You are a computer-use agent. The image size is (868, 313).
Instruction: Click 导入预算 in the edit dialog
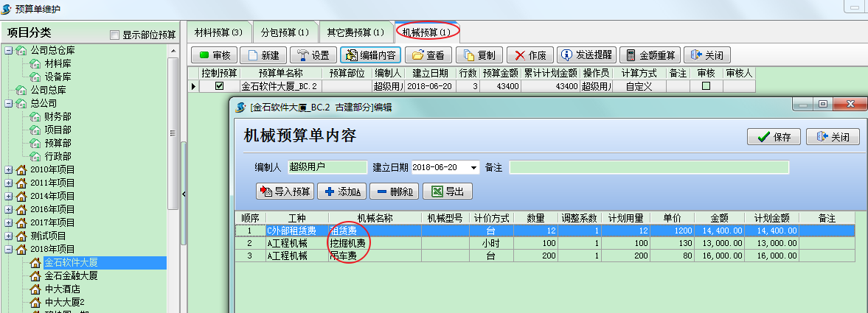coord(285,191)
